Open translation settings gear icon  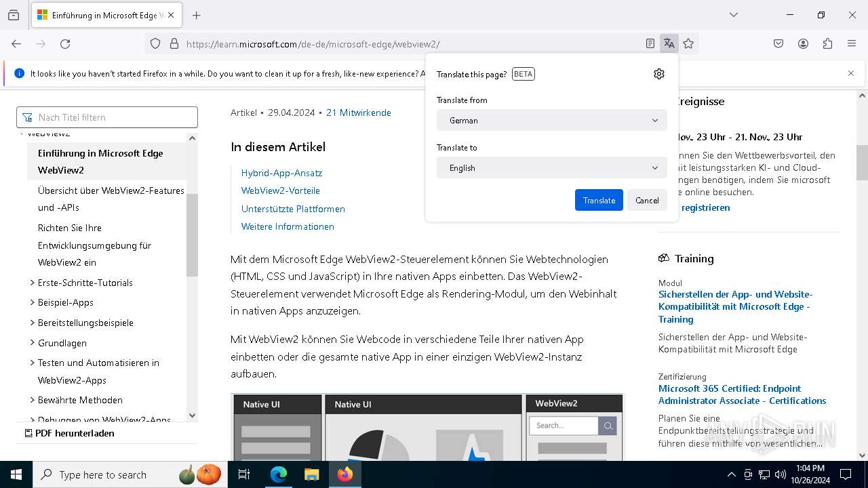pyautogui.click(x=659, y=74)
